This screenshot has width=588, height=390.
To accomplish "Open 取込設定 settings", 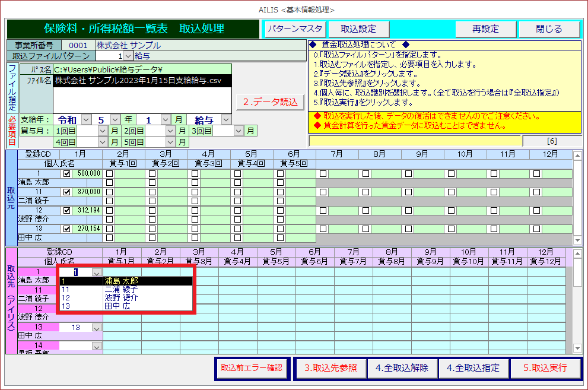I will tap(358, 29).
